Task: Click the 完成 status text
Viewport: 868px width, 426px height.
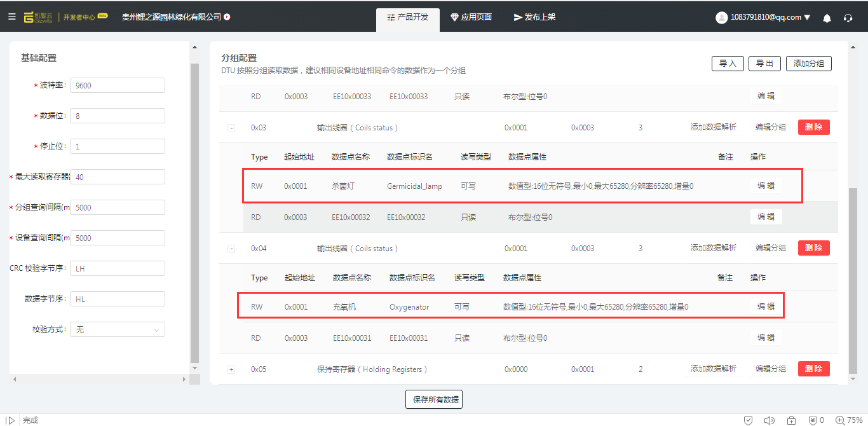Action: click(x=31, y=420)
